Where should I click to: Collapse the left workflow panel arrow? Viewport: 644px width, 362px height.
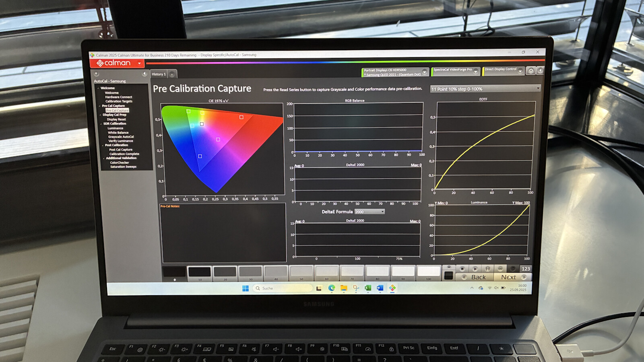coord(144,74)
